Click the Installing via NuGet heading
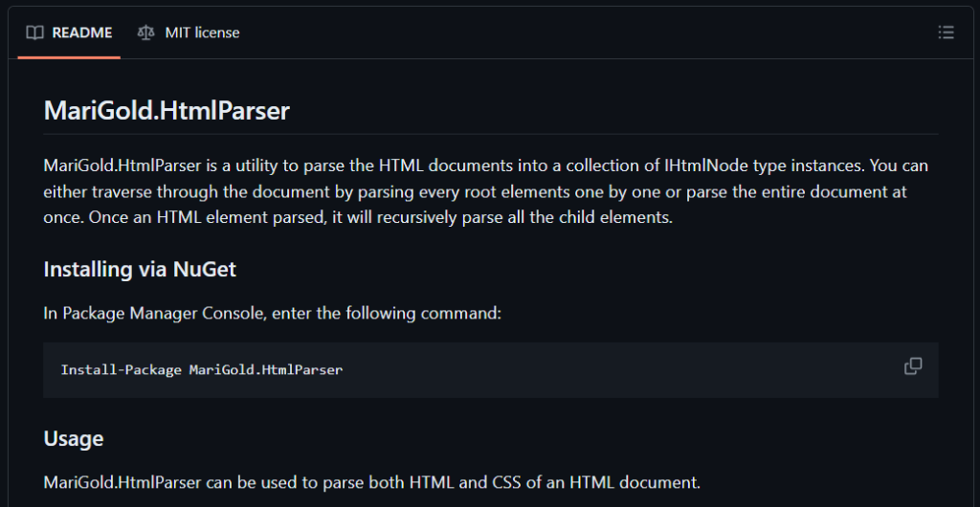This screenshot has width=980, height=507. tap(140, 269)
